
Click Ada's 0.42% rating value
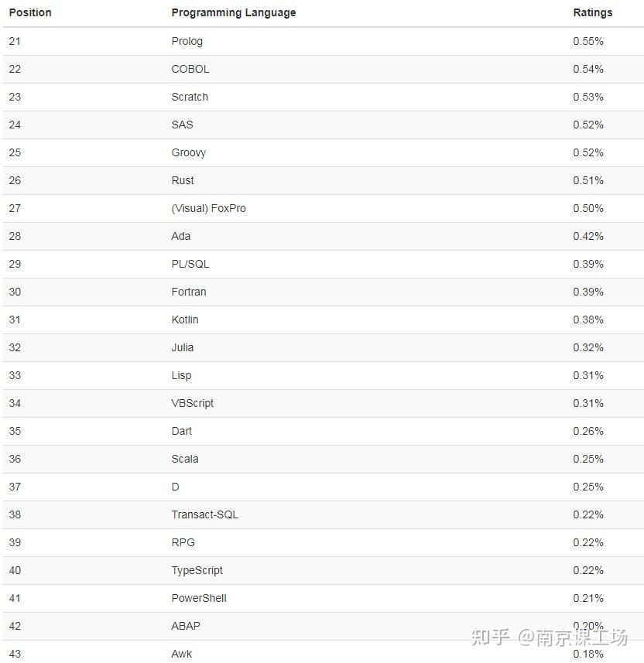(x=587, y=236)
